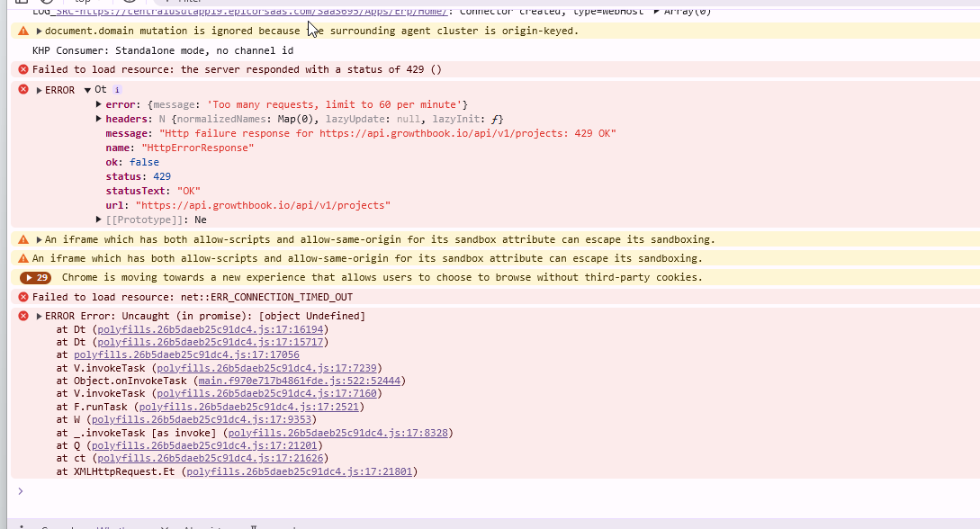Open the _.invokeTask link ending 17:8328
Screen dimensions: 980x529
tap(338, 433)
